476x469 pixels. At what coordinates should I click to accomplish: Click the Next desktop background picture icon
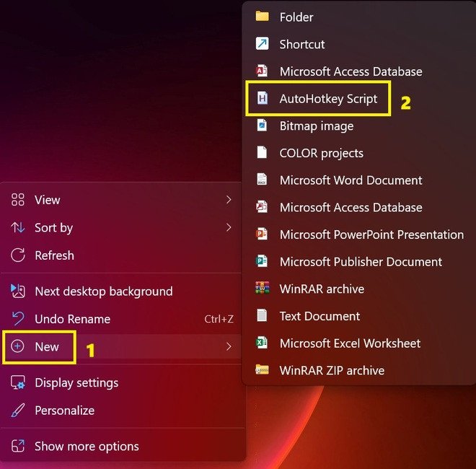coord(17,291)
